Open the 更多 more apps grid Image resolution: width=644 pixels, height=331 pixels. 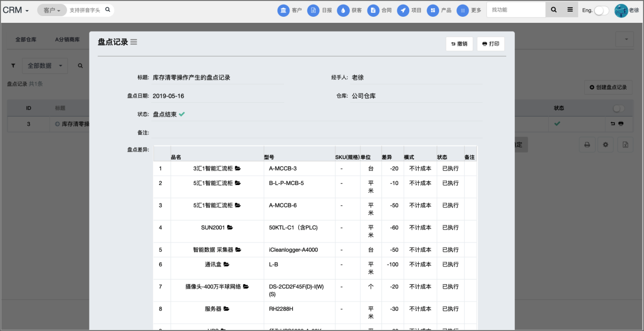(469, 10)
